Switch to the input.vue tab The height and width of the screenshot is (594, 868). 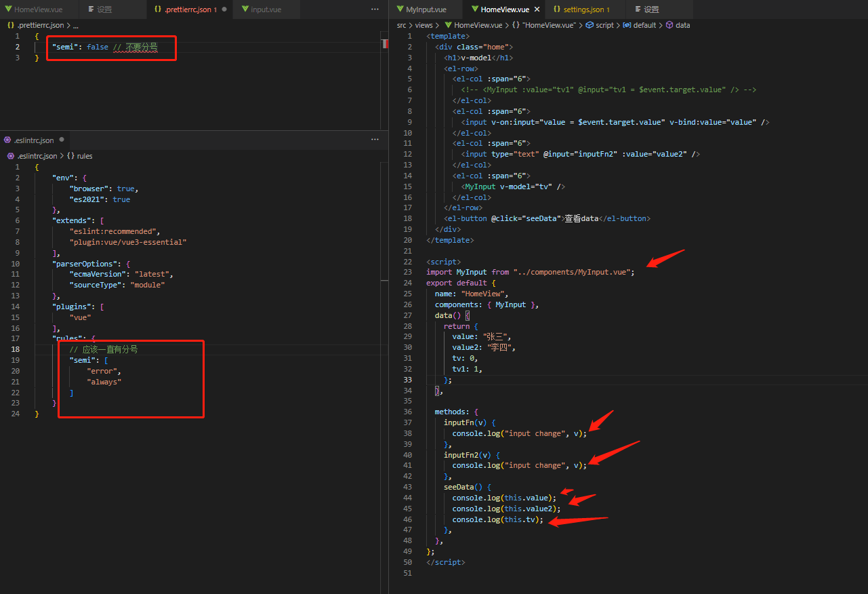click(266, 9)
